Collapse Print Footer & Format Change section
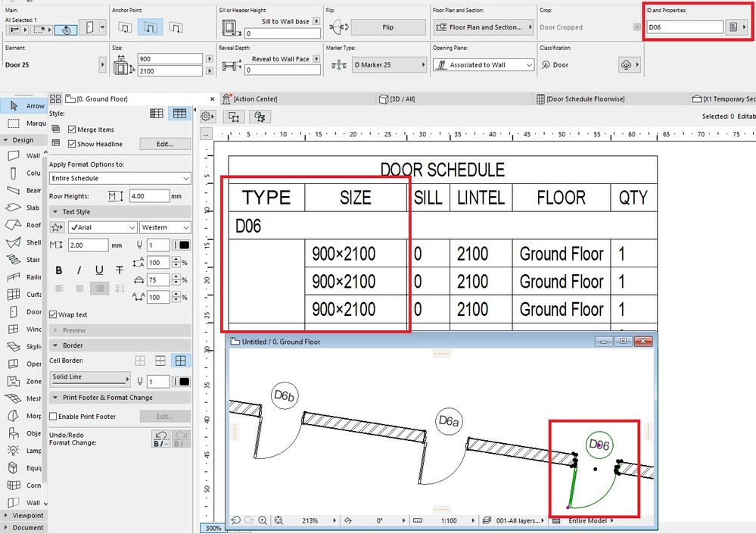The width and height of the screenshot is (756, 534). click(55, 398)
